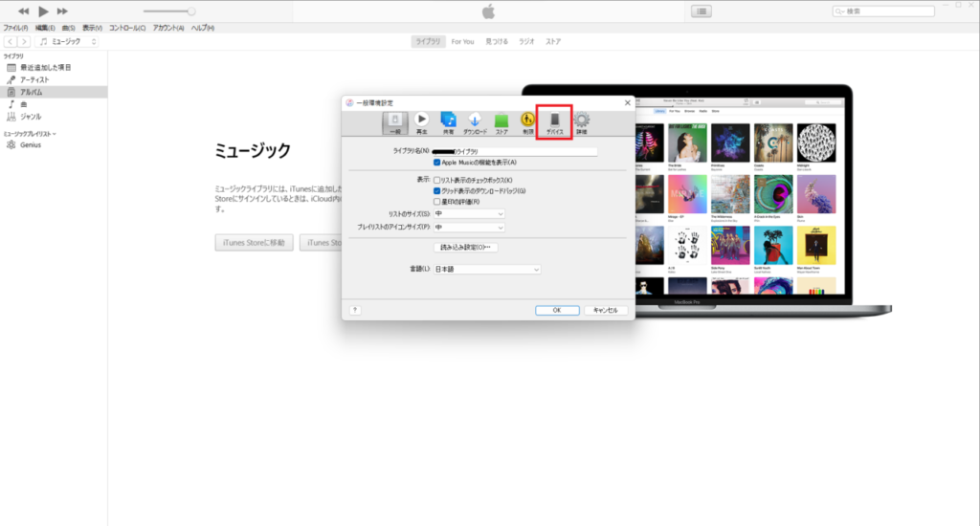Viewport: 980px width, 526px height.
Task: Select アーティスト in the sidebar
Action: pyautogui.click(x=54, y=80)
